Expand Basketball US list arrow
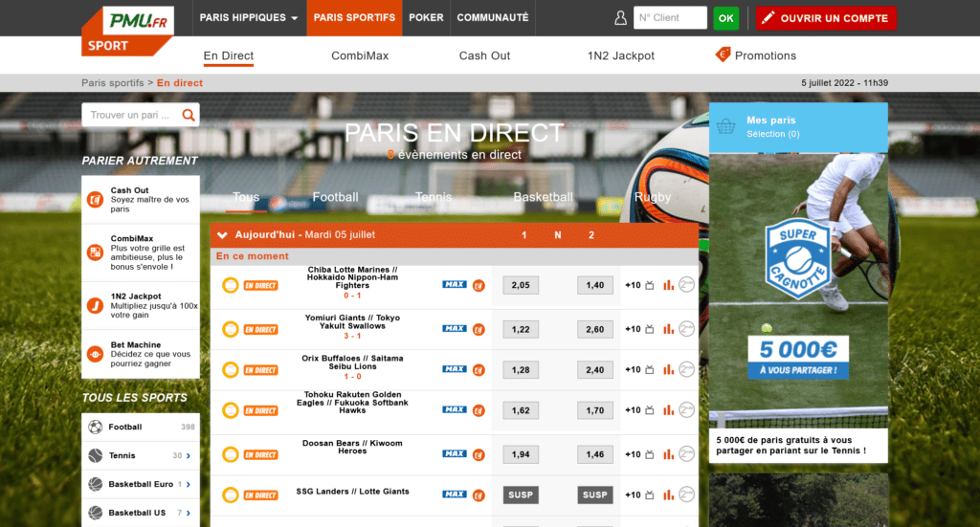This screenshot has height=527, width=980. [x=189, y=514]
